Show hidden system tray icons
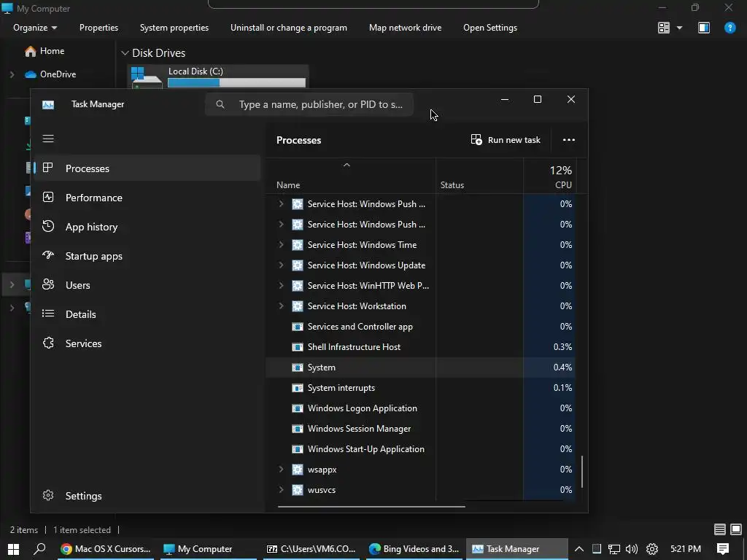 578,549
